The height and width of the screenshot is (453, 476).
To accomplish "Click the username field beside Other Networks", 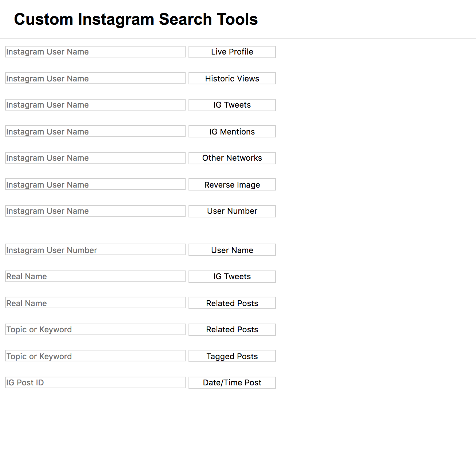I will click(x=95, y=158).
